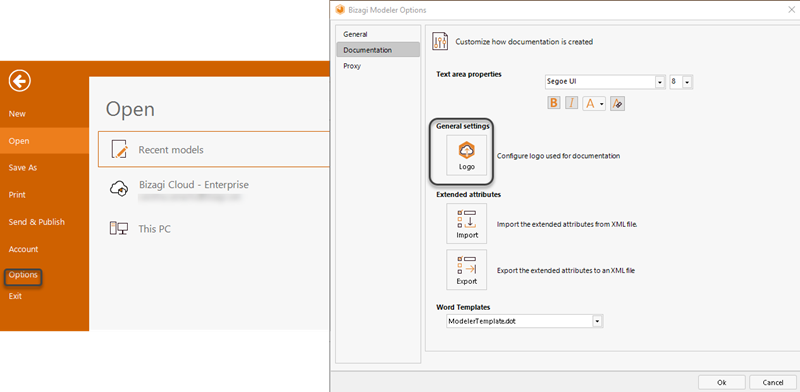Open the Segoe UI font dropdown
This screenshot has width=800, height=392.
click(660, 82)
